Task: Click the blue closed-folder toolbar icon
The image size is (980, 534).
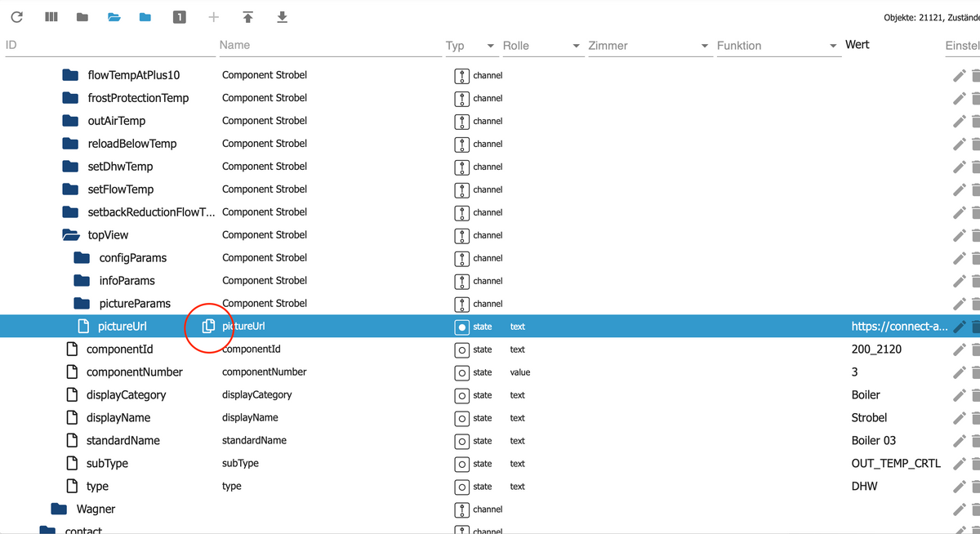Action: 145,16
